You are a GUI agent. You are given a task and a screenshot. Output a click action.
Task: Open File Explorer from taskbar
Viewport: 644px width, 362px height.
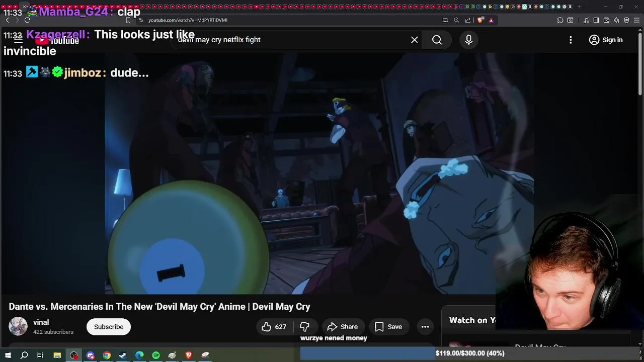[57, 355]
